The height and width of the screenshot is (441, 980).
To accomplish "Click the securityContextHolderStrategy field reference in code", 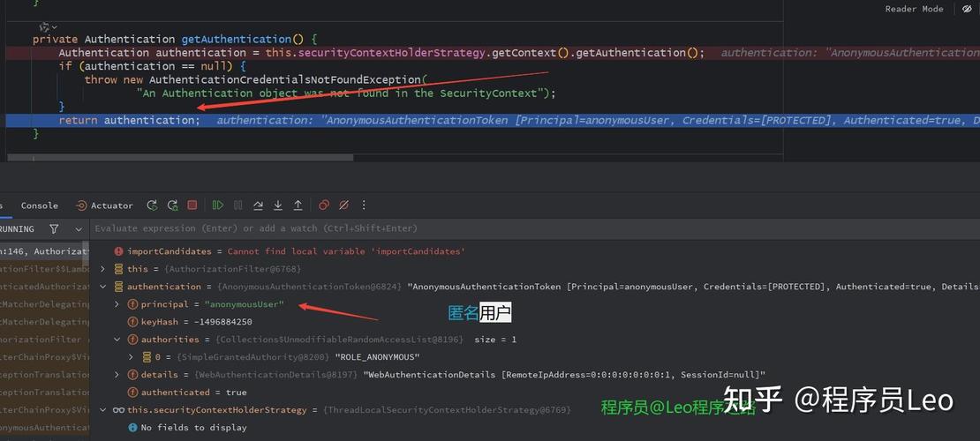I will (x=392, y=52).
